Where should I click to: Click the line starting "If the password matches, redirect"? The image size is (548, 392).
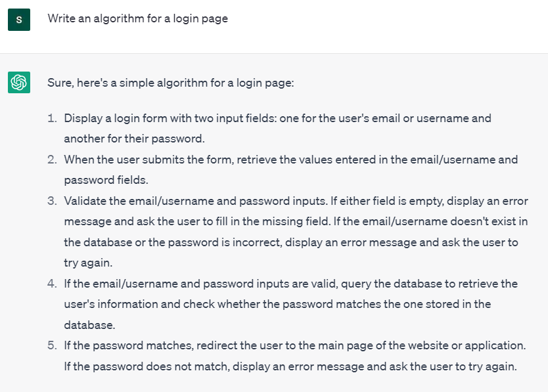pyautogui.click(x=295, y=345)
